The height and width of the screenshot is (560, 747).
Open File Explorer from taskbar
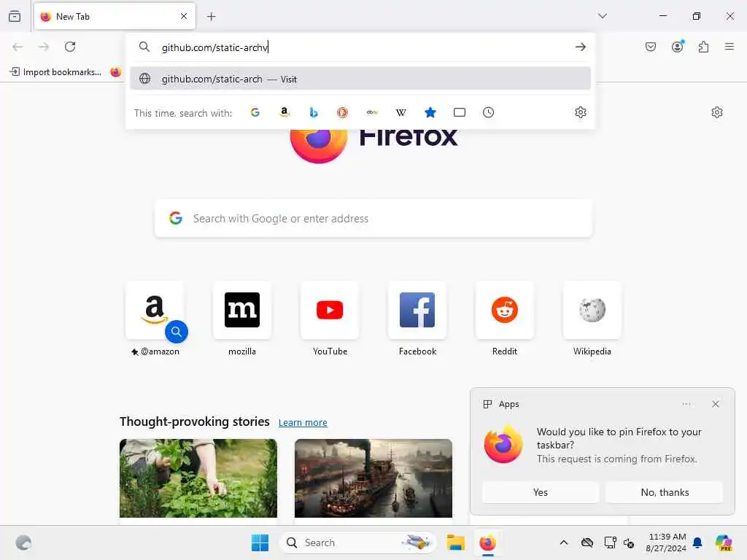point(455,542)
